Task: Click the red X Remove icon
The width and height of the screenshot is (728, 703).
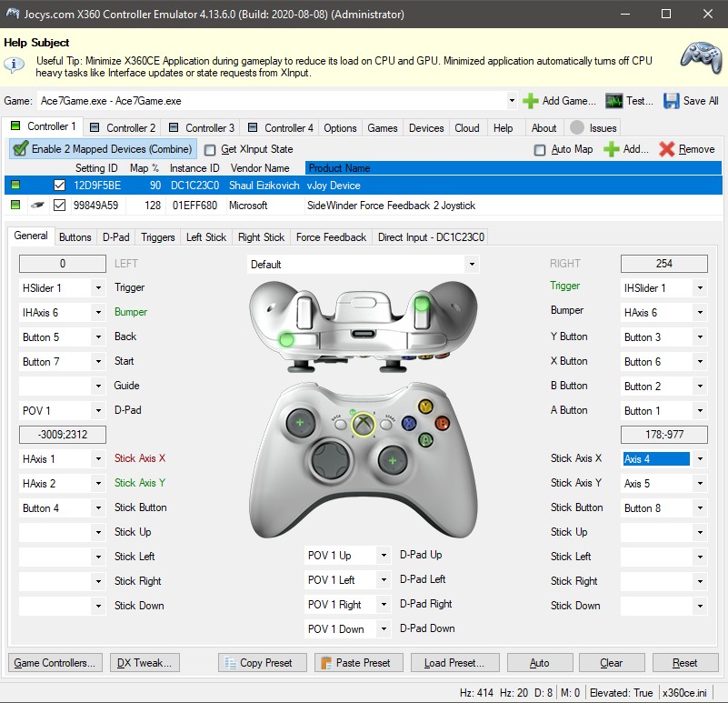Action: [667, 149]
